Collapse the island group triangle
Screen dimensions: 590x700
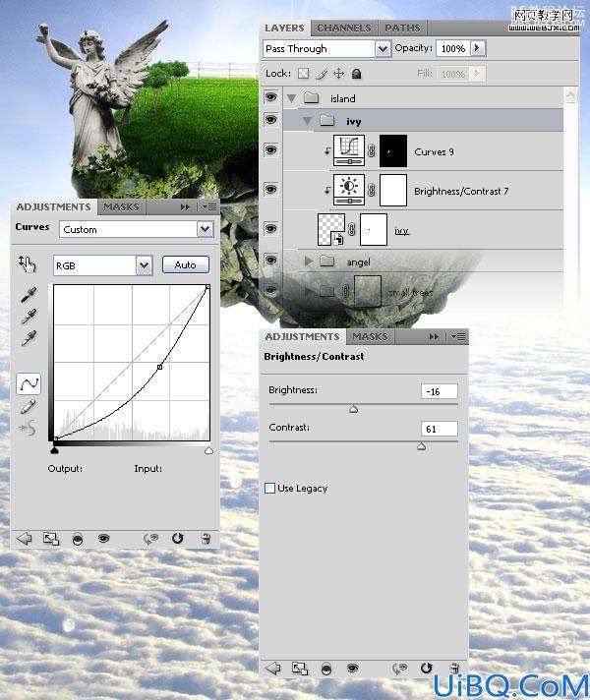[292, 98]
